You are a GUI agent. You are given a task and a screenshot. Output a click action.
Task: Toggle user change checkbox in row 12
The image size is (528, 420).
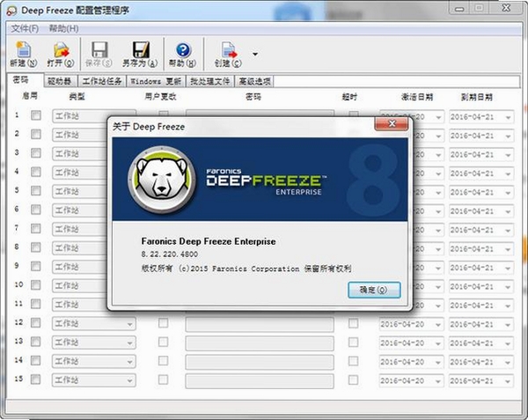(x=164, y=323)
